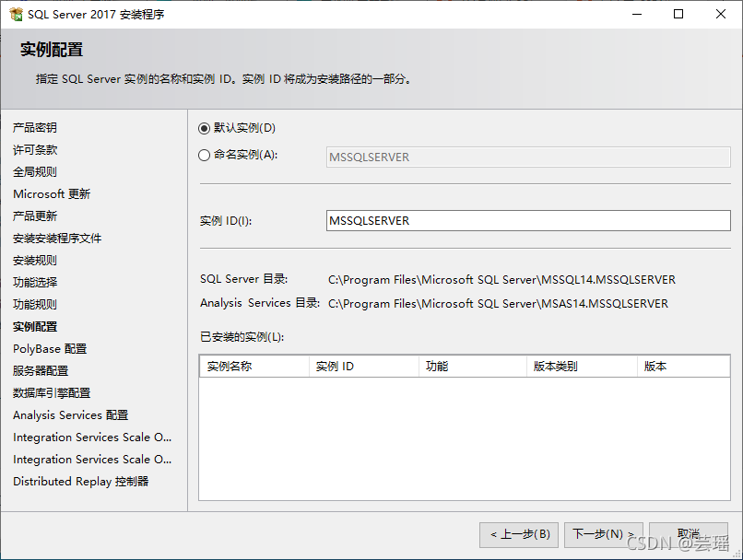The height and width of the screenshot is (560, 743).
Task: Select the Analysis Services 配置 sidebar step
Action: [x=71, y=415]
